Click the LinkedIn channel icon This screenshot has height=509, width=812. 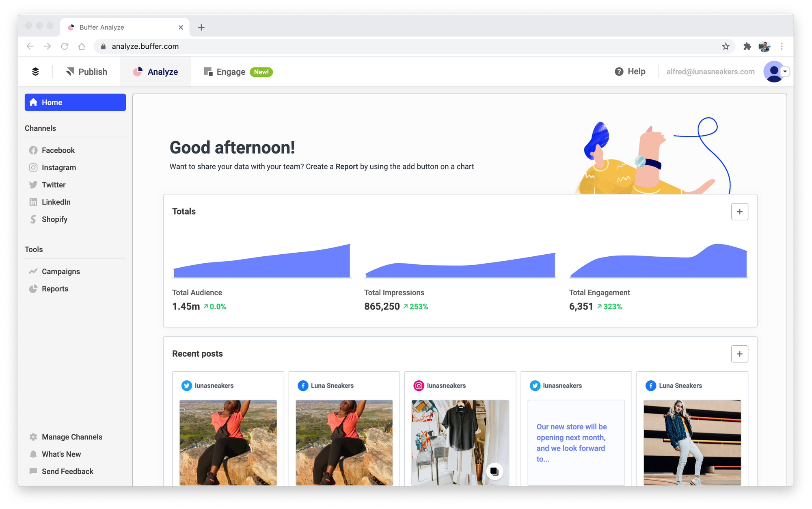tap(33, 202)
